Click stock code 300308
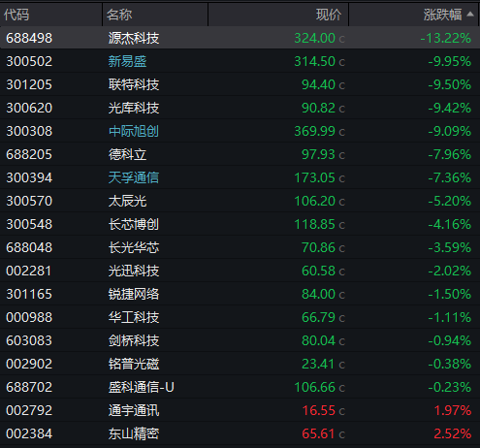The width and height of the screenshot is (480, 448). [29, 131]
